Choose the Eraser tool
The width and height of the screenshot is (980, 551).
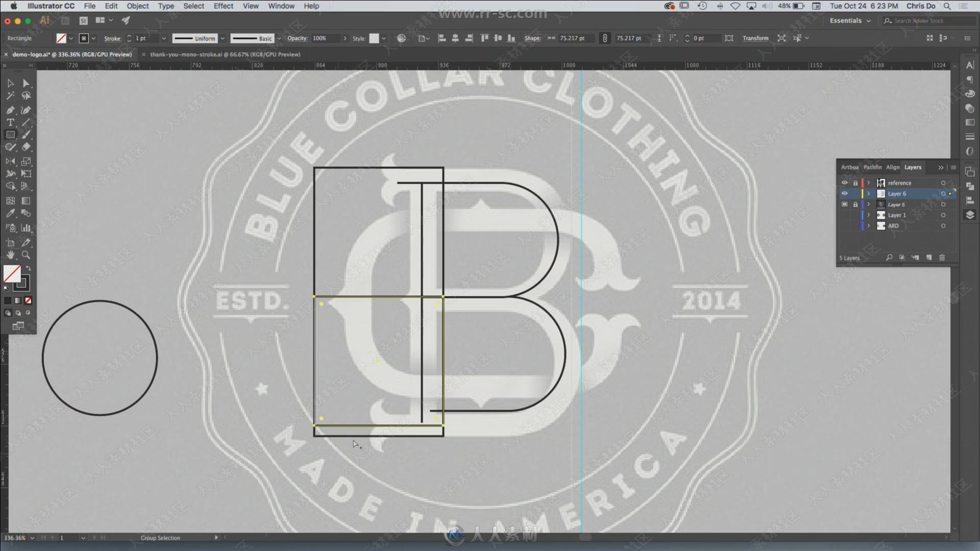[26, 147]
